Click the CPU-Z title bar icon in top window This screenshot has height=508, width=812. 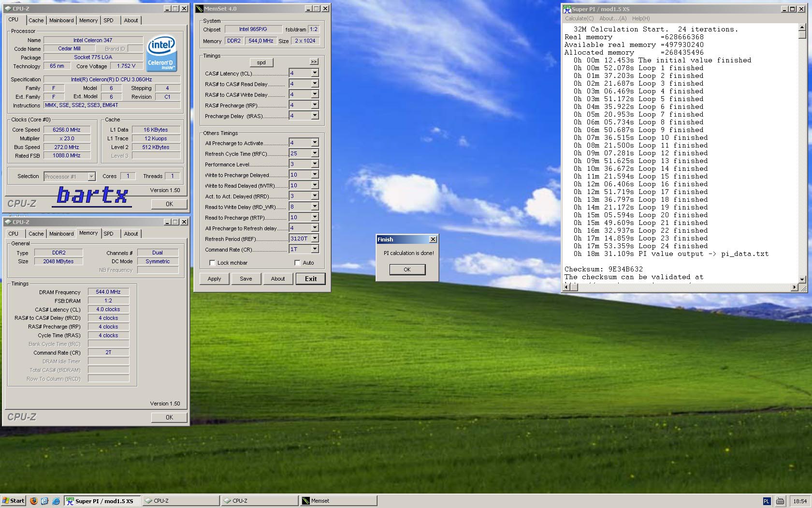point(8,9)
